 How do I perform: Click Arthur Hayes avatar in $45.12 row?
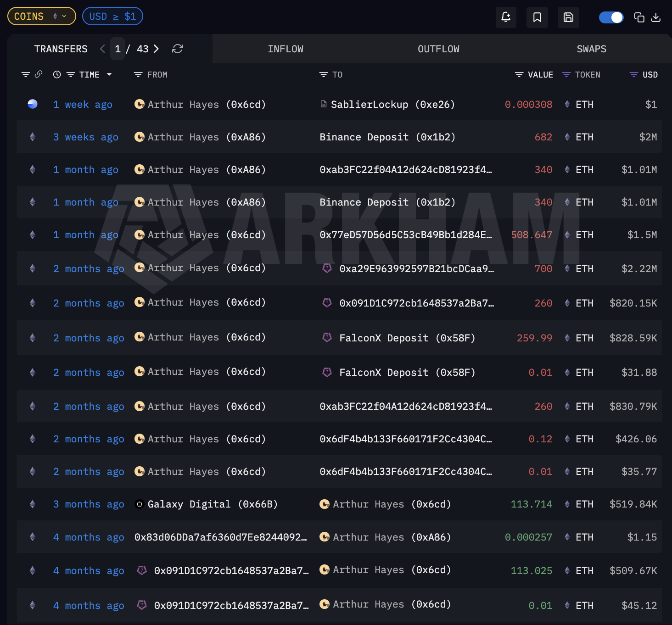[x=325, y=604]
